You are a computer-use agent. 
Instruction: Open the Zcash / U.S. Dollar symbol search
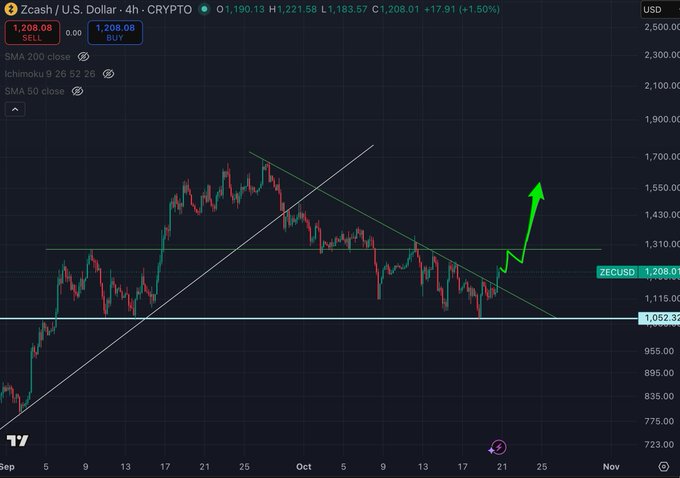(x=69, y=10)
